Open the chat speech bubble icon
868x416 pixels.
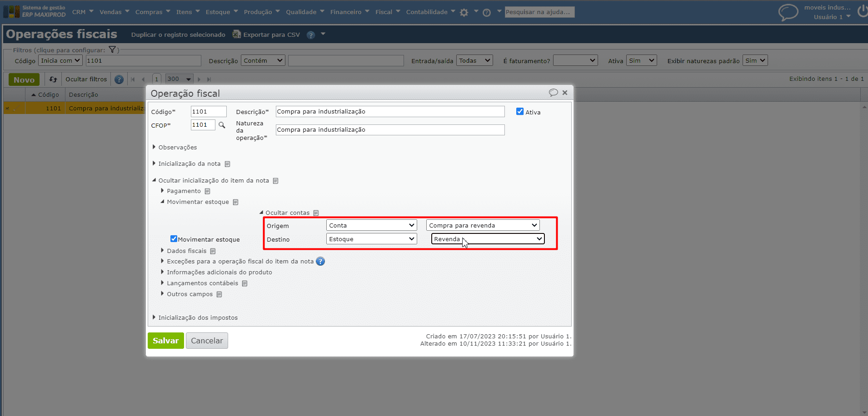pos(788,12)
